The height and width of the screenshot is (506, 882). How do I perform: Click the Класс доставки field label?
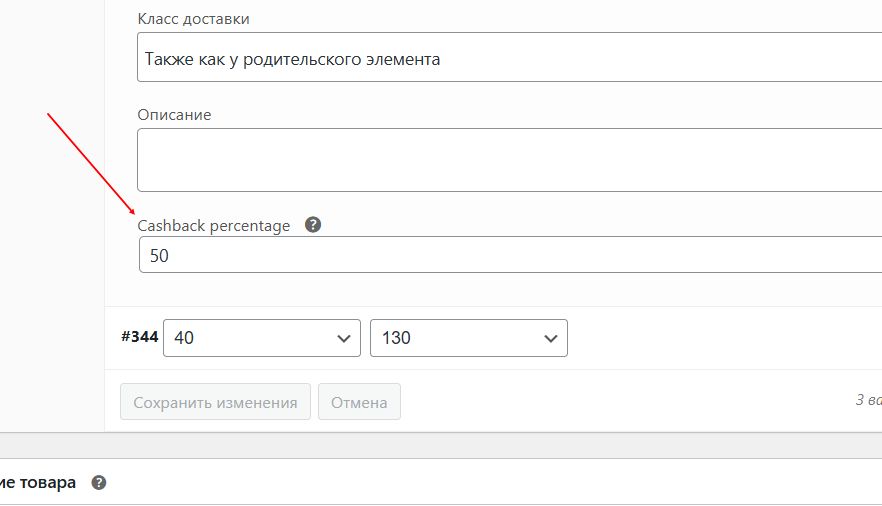(194, 19)
